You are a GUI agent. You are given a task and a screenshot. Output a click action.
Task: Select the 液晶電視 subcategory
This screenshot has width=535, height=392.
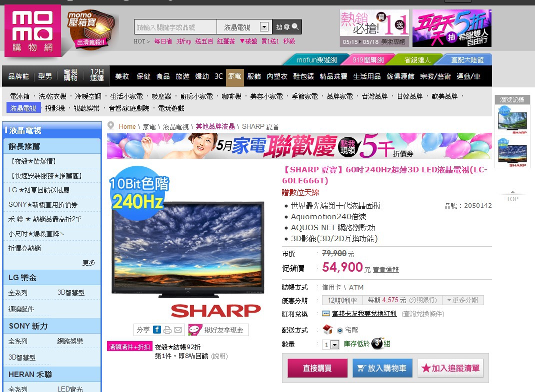pos(23,108)
